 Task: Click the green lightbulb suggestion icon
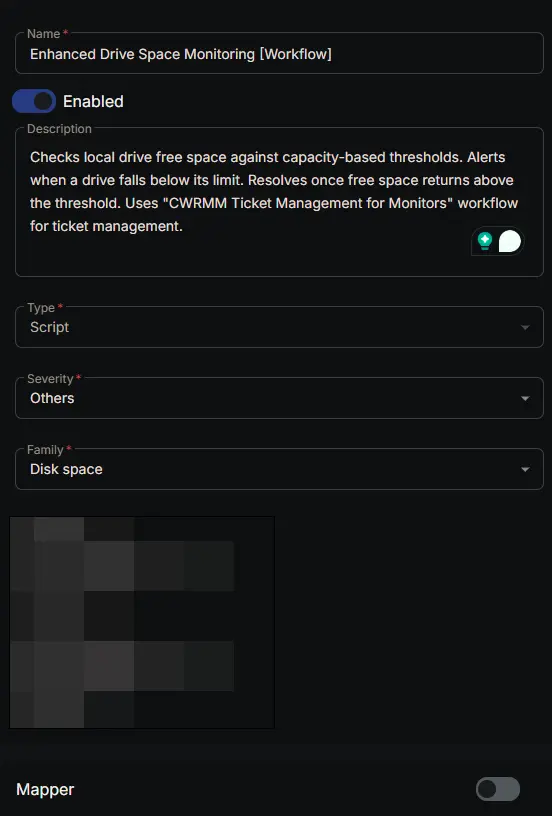[485, 241]
